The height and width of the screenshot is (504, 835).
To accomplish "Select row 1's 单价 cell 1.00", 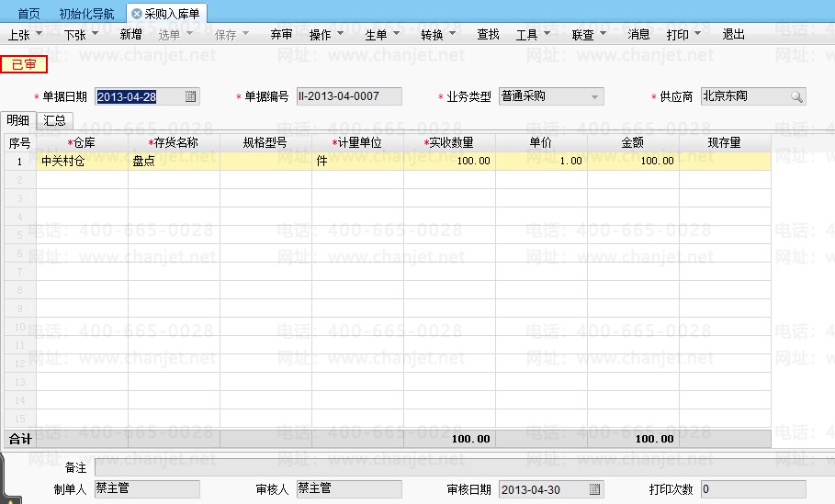I will click(541, 161).
